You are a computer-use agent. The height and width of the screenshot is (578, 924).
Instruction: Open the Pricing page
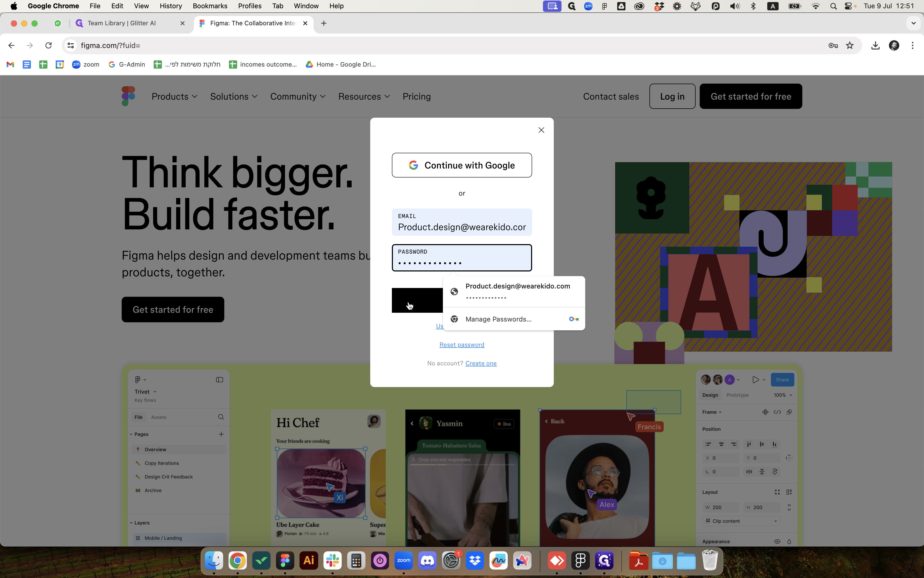pos(417,96)
